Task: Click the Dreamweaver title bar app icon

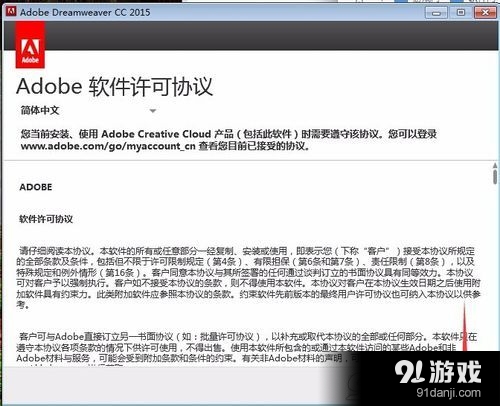Action: coord(11,12)
